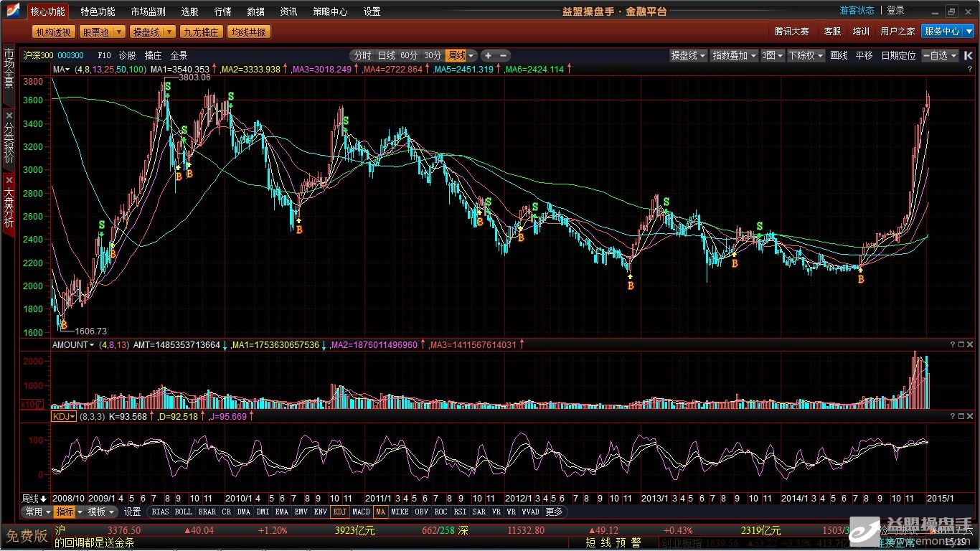Click the 000300 stock code field
The width and height of the screenshot is (980, 551).
[x=70, y=55]
